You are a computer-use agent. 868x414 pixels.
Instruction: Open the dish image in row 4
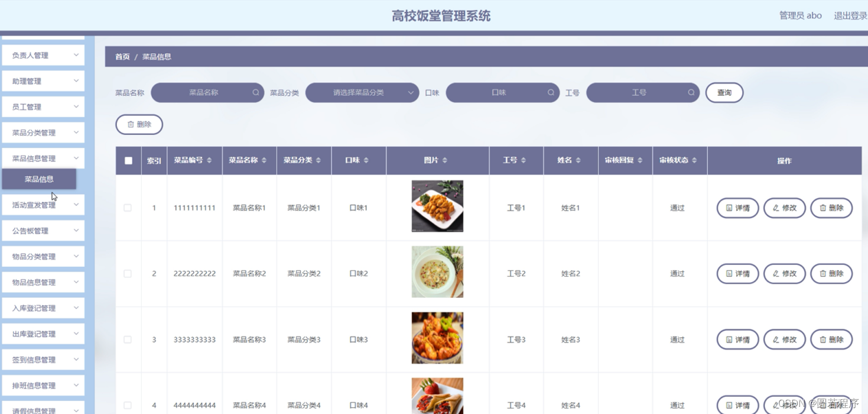click(x=437, y=396)
